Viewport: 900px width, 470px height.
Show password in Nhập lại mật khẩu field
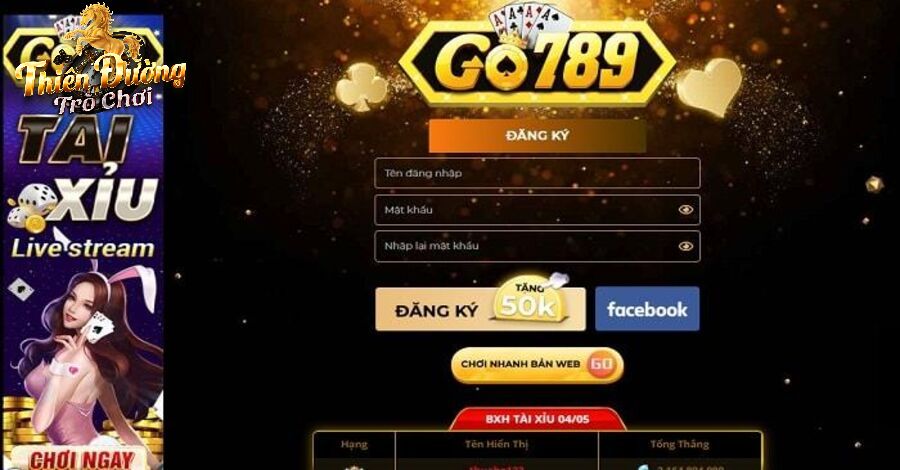(685, 246)
